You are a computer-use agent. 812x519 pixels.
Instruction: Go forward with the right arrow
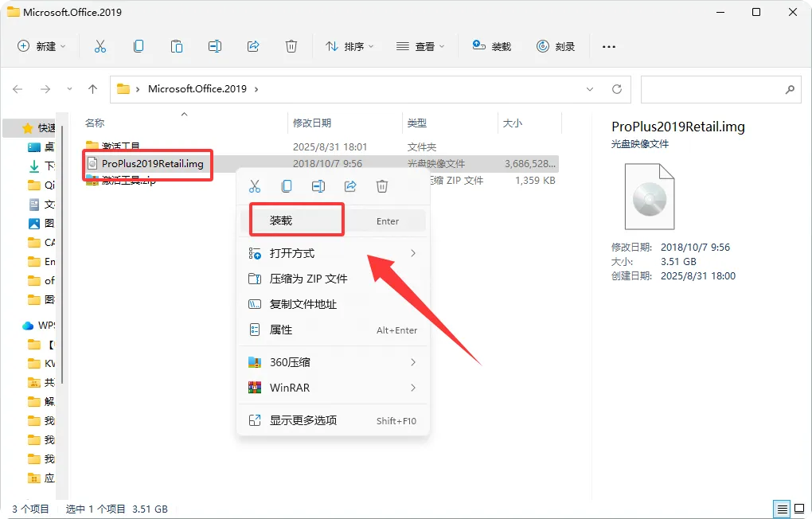[45, 89]
